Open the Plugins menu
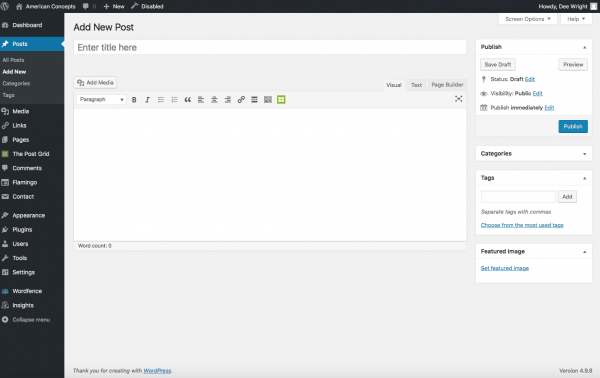This screenshot has width=600, height=378. point(32,230)
